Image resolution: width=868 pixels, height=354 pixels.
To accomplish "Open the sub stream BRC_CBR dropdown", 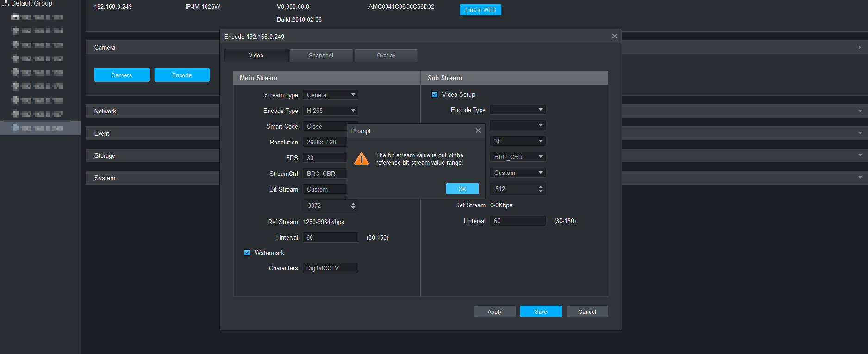I will point(518,157).
